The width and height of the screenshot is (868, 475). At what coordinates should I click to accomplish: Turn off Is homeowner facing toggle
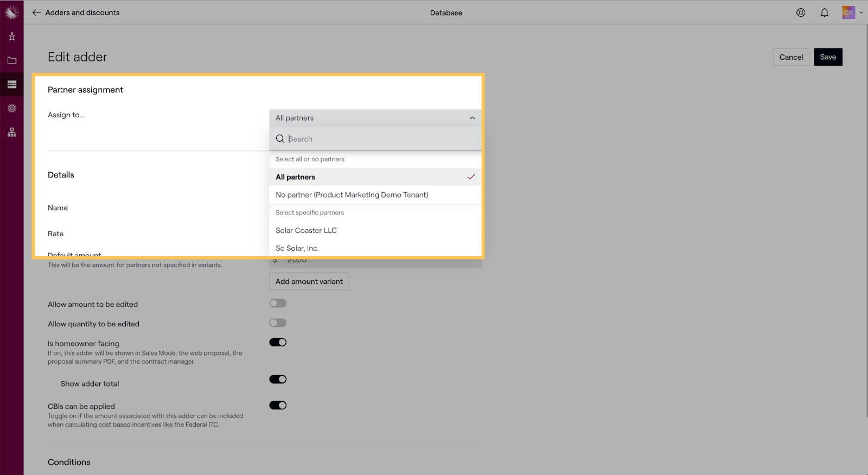(x=278, y=343)
